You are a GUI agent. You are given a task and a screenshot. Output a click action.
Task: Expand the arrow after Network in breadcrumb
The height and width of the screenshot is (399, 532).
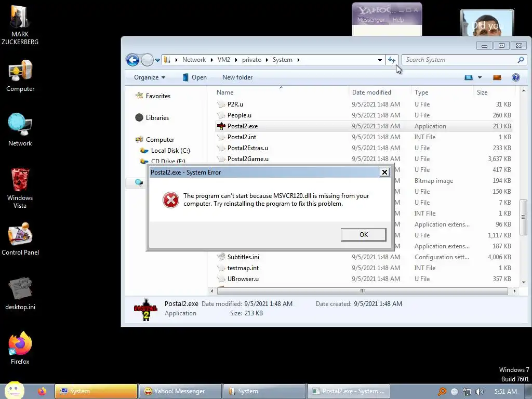(x=212, y=60)
